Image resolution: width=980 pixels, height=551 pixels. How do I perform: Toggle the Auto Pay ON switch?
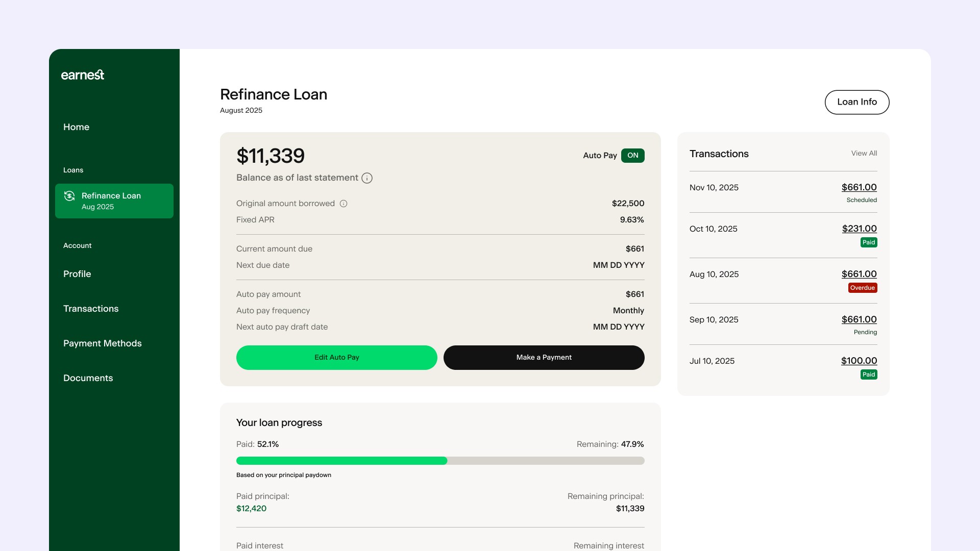tap(632, 156)
